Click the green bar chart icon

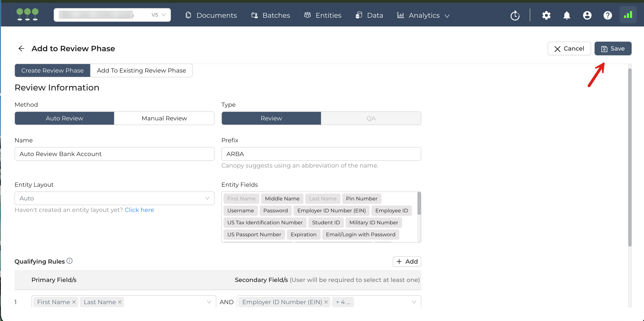coord(628,15)
